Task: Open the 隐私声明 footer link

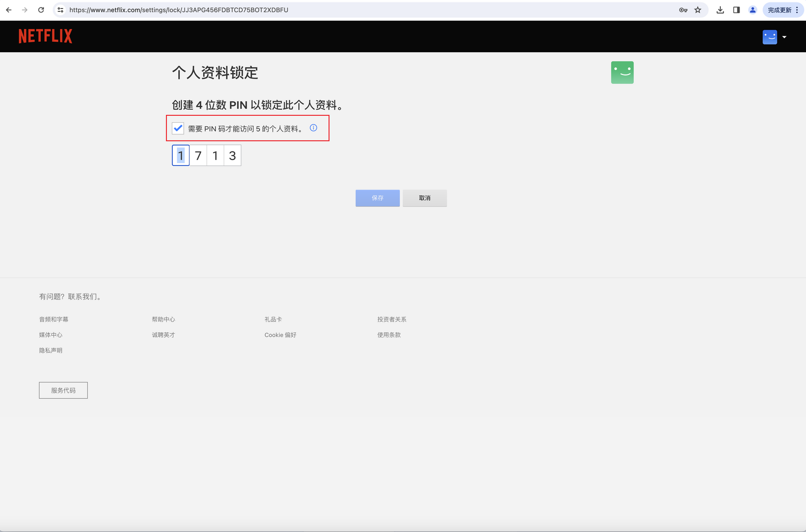Action: (51, 350)
